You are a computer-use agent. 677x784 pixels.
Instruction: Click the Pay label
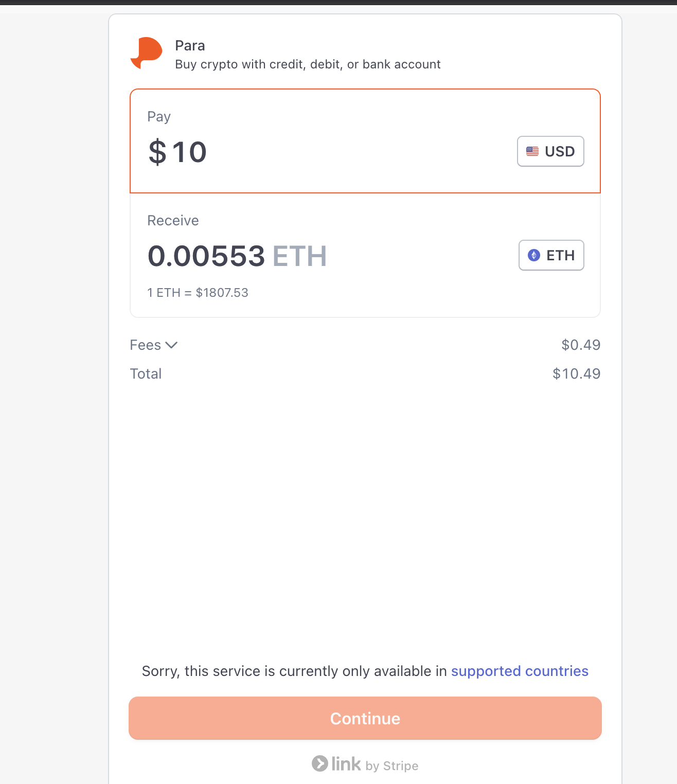(x=159, y=117)
